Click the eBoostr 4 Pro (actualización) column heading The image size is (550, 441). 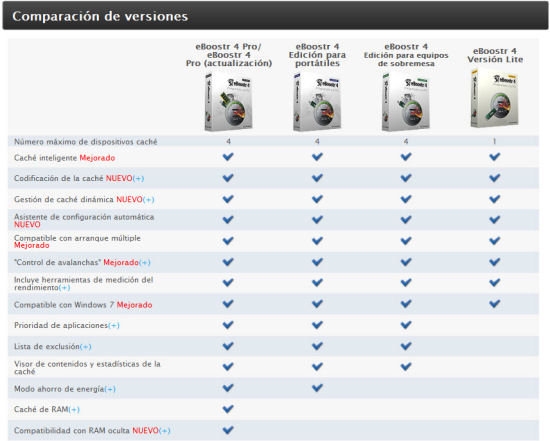point(229,55)
